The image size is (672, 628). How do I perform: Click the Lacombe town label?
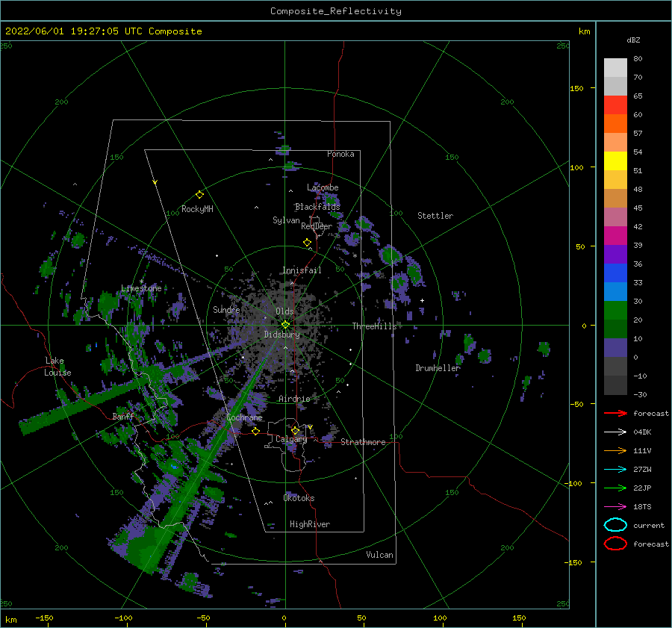[x=323, y=187]
